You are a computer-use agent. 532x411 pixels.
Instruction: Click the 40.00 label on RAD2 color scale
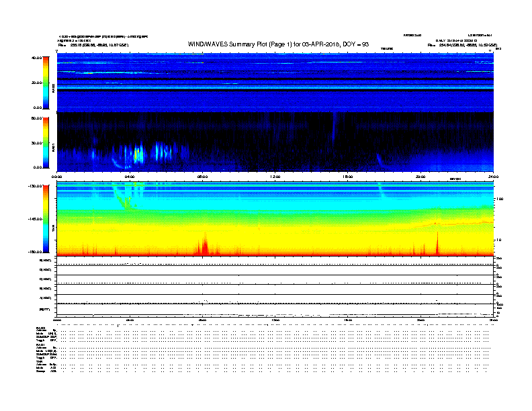36,58
